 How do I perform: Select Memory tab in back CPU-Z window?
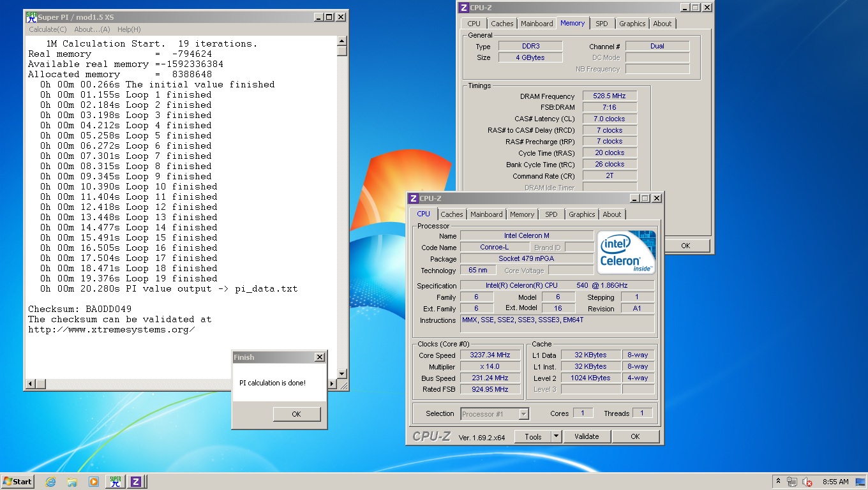pyautogui.click(x=572, y=23)
